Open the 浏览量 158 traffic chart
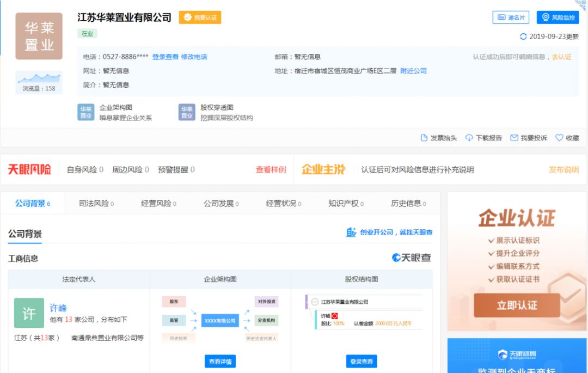 [x=39, y=82]
